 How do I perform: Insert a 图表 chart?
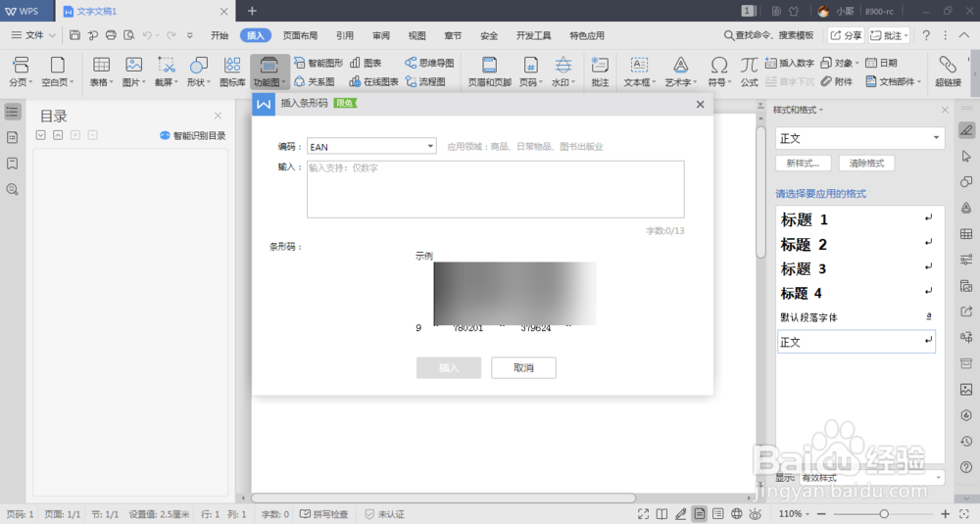pyautogui.click(x=366, y=63)
